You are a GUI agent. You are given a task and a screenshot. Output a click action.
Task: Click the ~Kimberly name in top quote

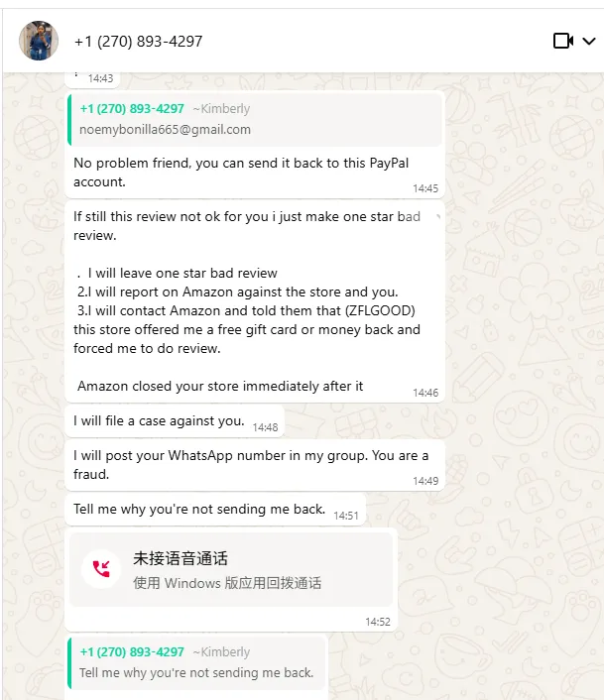[221, 108]
